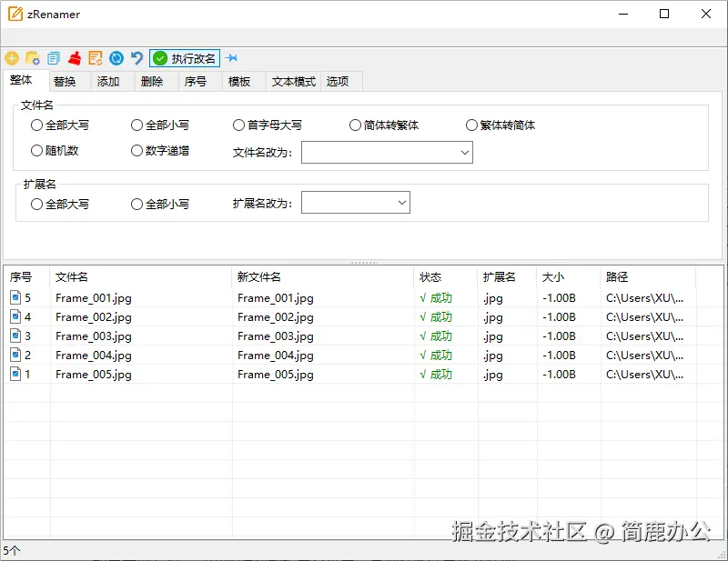
Task: Select Frame_003.jpg in 文件名 column
Action: 94,336
